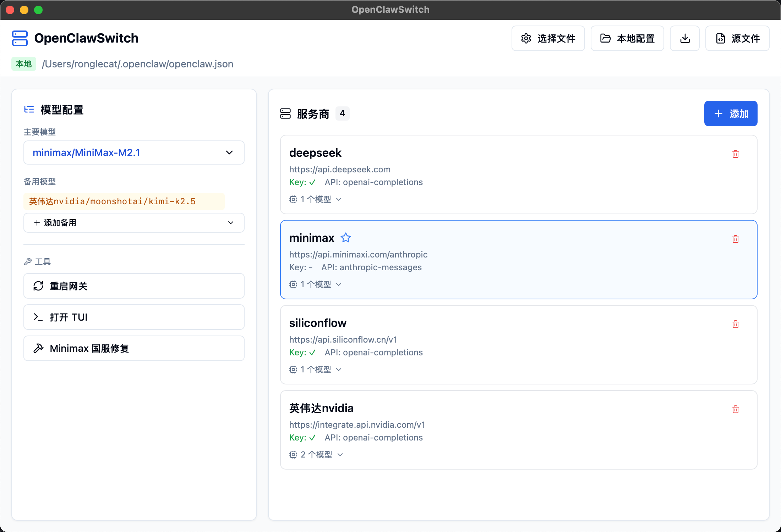Open the 源文件 source file view
This screenshot has height=532, width=781.
tap(737, 38)
